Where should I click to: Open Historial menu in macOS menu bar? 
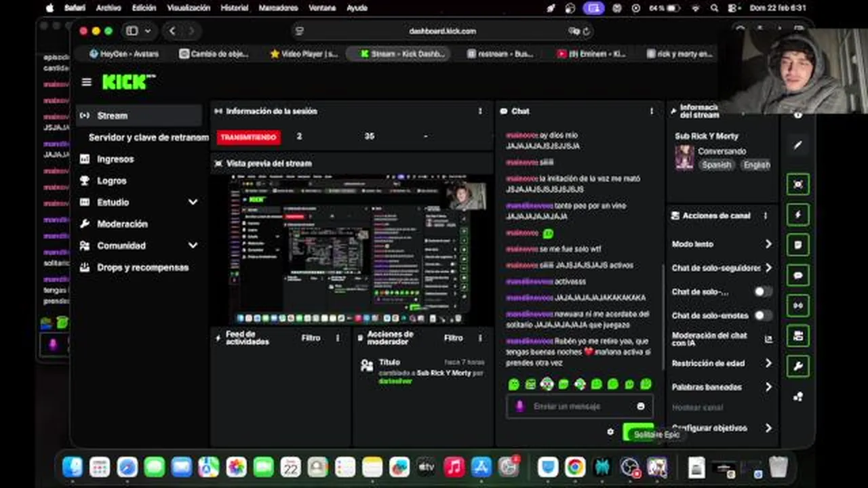point(235,8)
